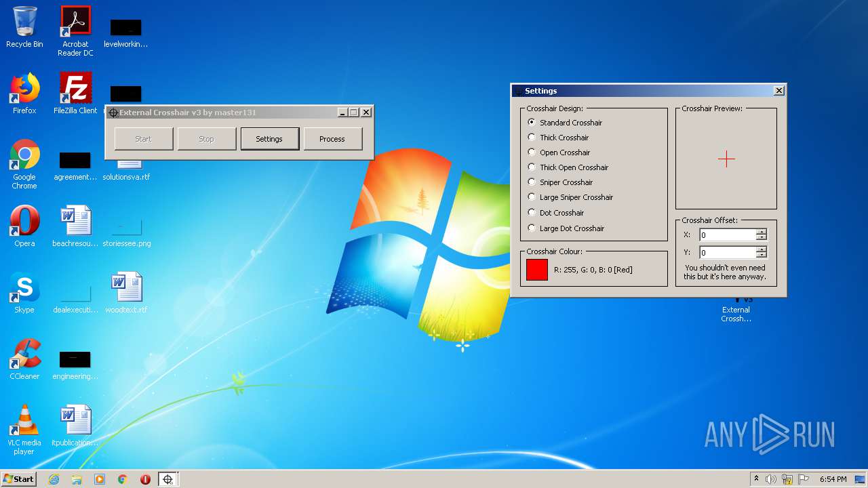Screen dimensions: 868x488
Task: Open Internet Explorer from taskbar
Action: click(54, 479)
